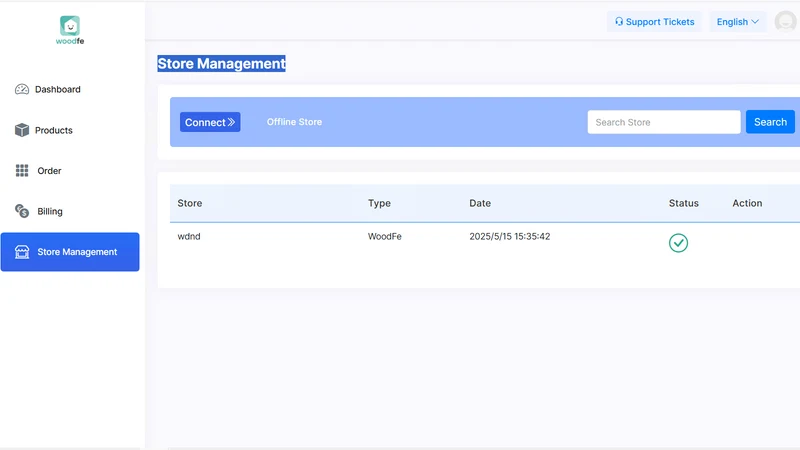Viewport: 800px width, 450px height.
Task: Click the Billing coins icon
Action: point(22,211)
